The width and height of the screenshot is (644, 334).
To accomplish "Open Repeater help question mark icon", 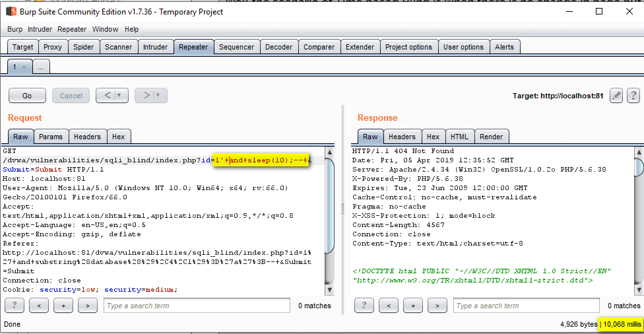I will click(633, 96).
